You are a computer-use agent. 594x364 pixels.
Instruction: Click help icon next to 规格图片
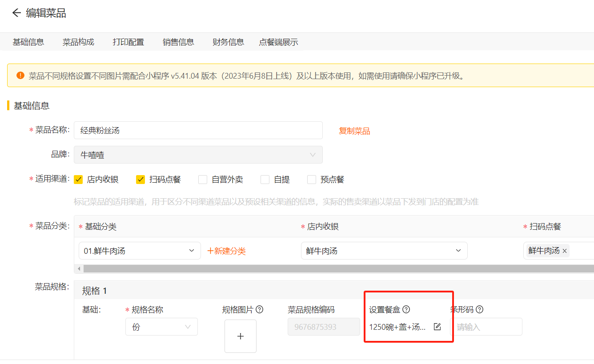[260, 309]
